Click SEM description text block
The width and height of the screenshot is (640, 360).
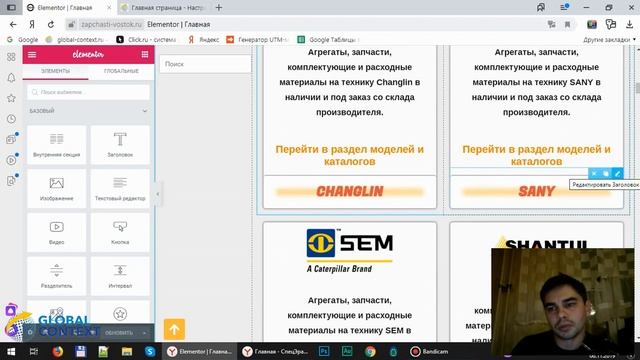pyautogui.click(x=349, y=316)
